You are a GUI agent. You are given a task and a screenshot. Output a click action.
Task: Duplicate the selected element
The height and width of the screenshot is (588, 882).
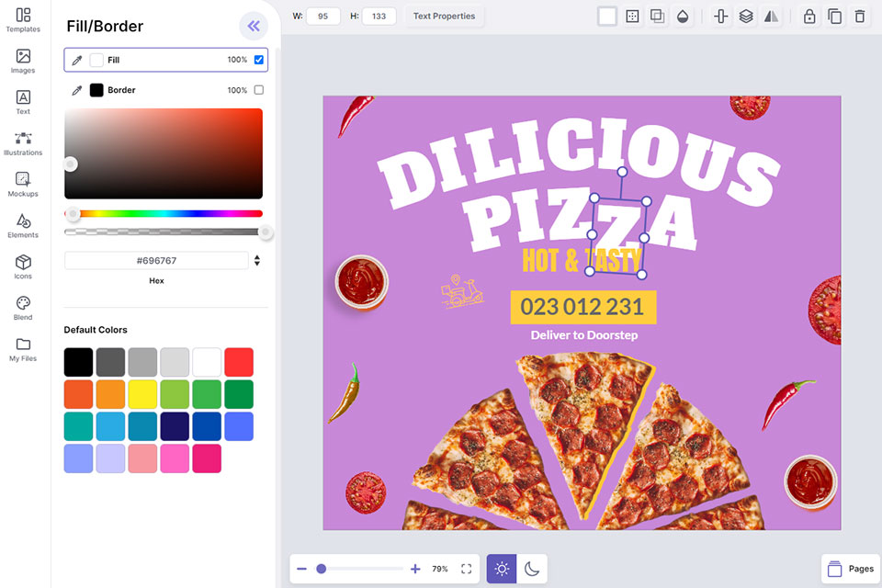(x=835, y=17)
